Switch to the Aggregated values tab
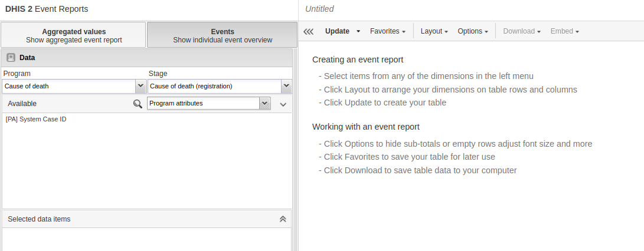The width and height of the screenshot is (644, 251). (x=74, y=35)
